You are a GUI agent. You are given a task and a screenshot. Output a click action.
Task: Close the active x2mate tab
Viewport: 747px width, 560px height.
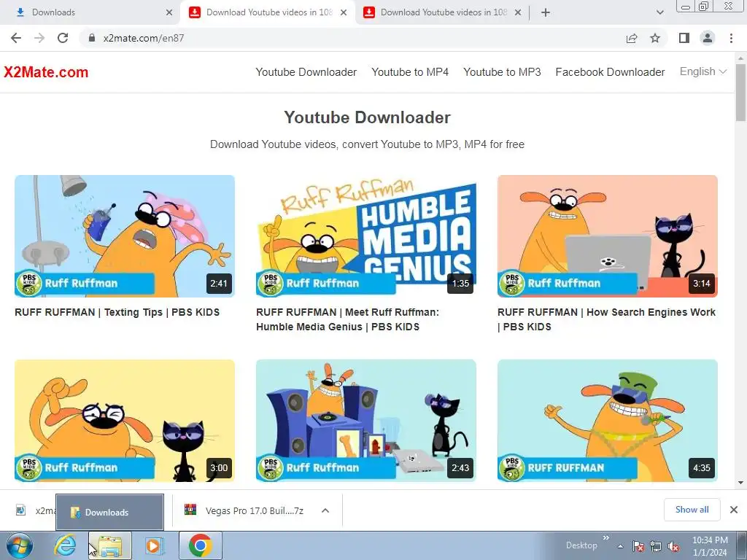coord(344,12)
